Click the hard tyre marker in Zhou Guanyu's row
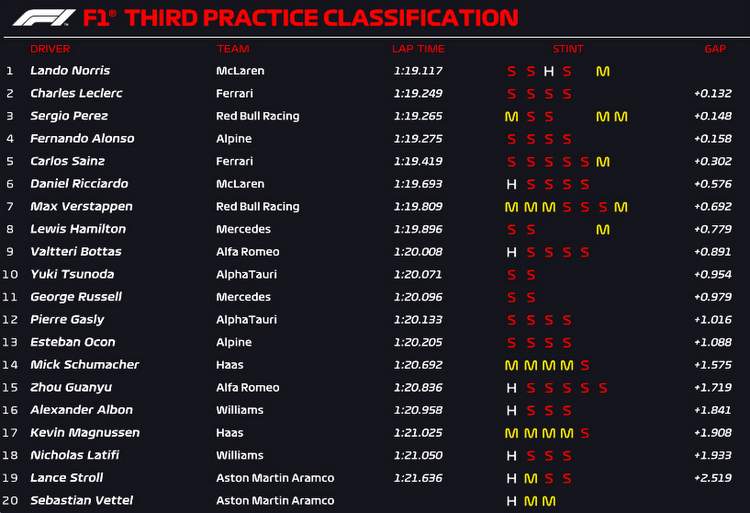 click(x=511, y=388)
